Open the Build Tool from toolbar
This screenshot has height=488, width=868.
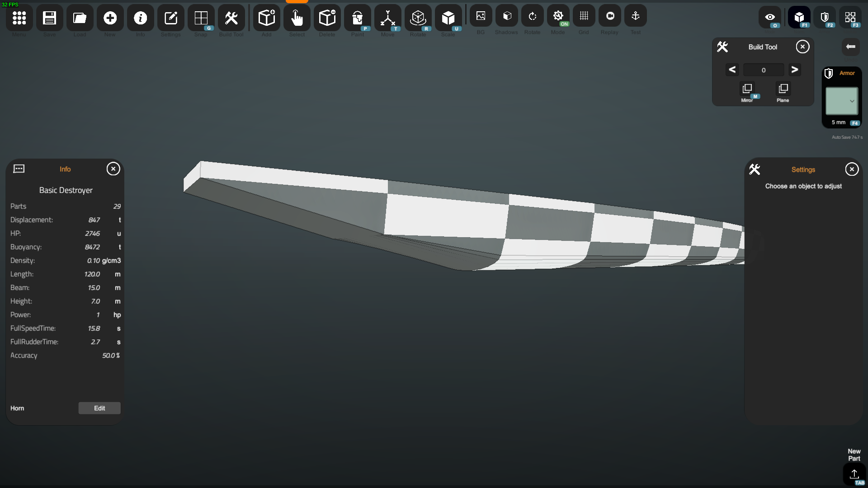pyautogui.click(x=231, y=18)
